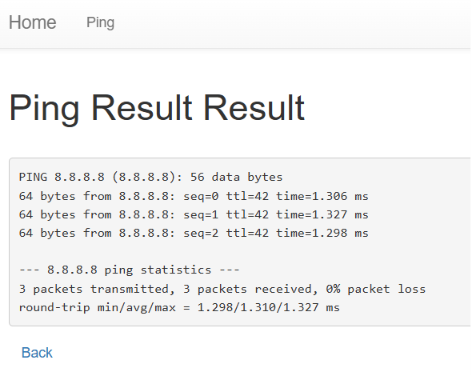Viewport: 471px width, 376px height.
Task: Click the time=1.327 ms value
Action: [x=322, y=215]
